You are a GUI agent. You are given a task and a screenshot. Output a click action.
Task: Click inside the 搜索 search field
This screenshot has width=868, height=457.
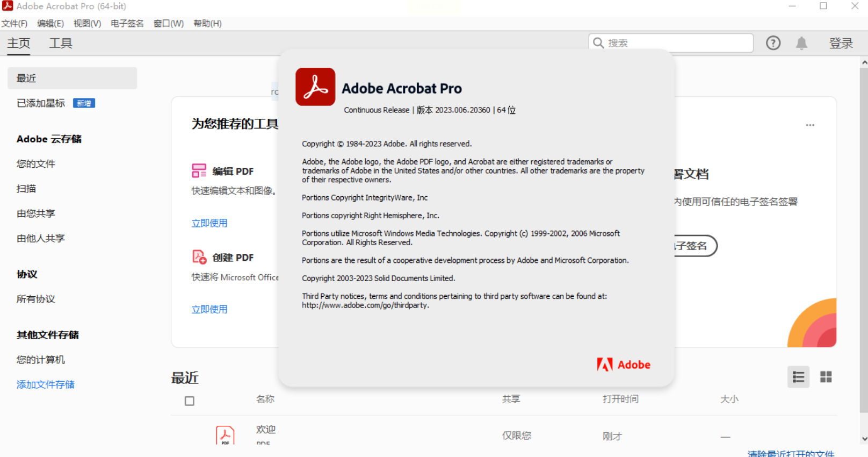tap(671, 43)
